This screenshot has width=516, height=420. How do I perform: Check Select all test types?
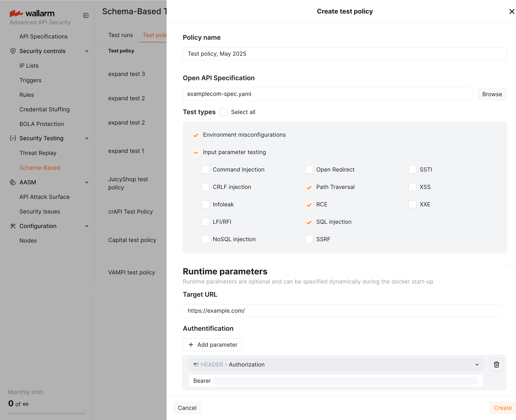tap(224, 112)
